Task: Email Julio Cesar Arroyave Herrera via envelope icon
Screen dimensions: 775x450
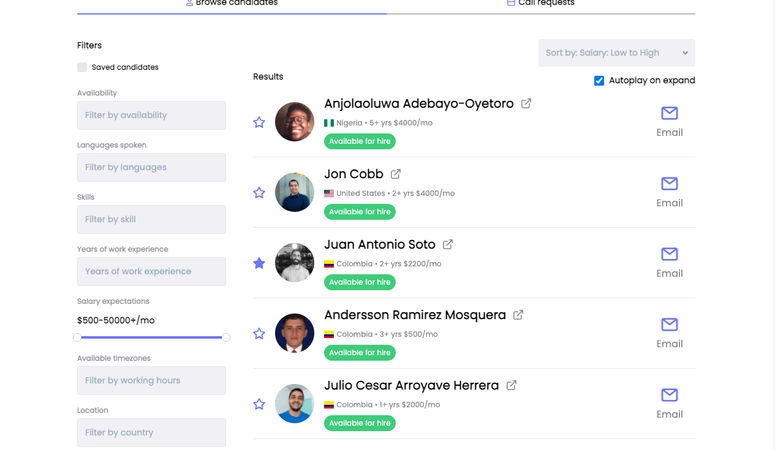Action: [x=669, y=395]
